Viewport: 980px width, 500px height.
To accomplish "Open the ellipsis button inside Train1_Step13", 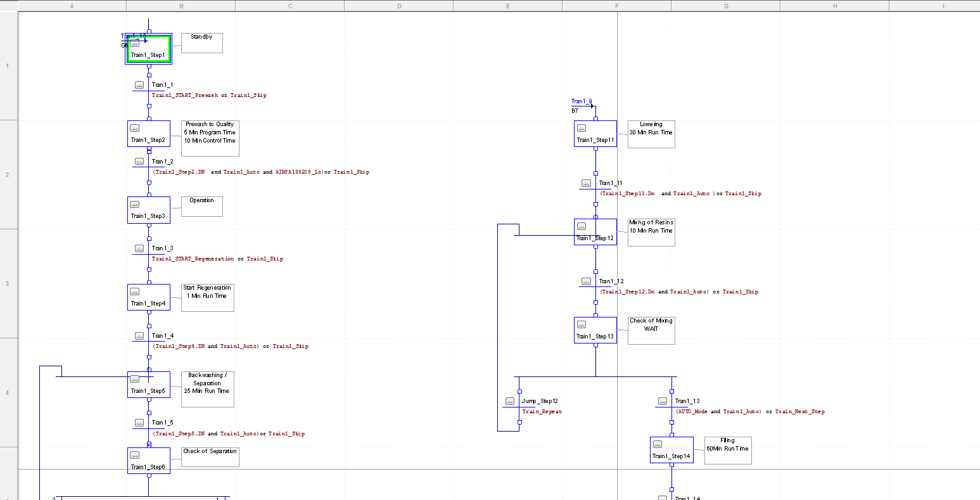I will [582, 324].
